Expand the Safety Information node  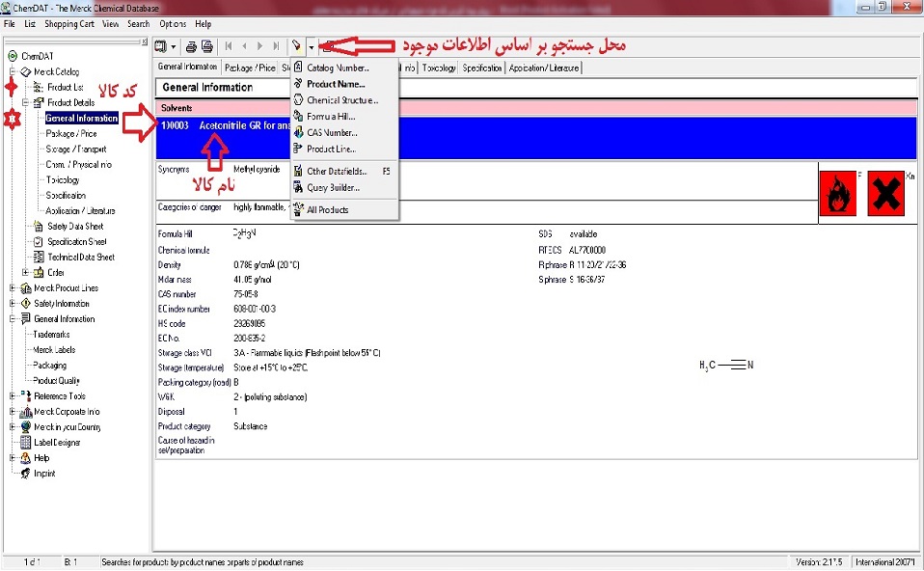coord(13,304)
